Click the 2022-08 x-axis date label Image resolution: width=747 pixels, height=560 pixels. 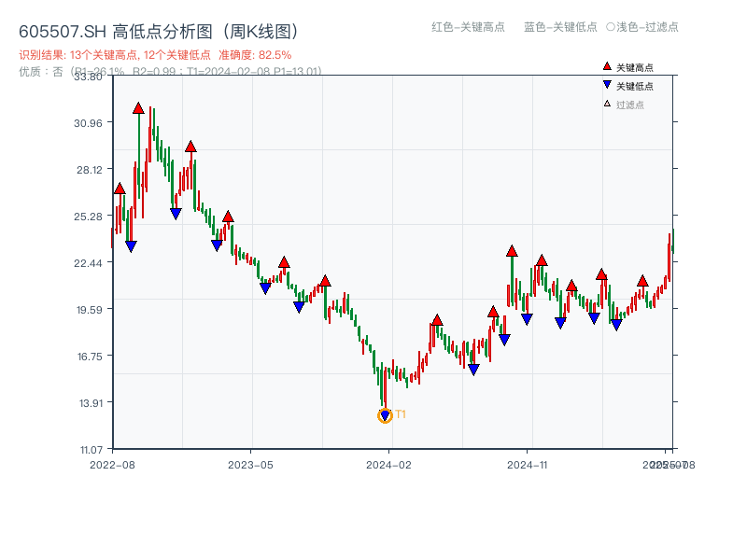point(112,465)
